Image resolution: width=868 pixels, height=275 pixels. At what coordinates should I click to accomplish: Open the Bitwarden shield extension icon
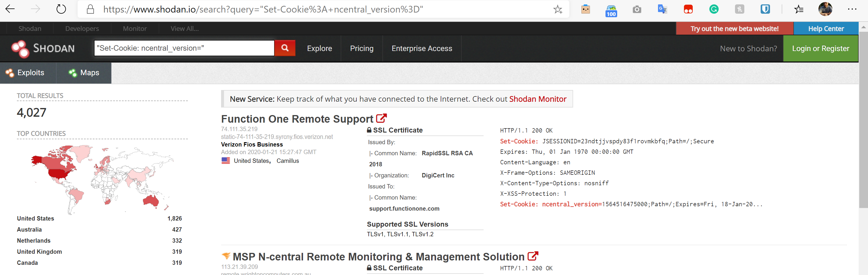(x=765, y=9)
